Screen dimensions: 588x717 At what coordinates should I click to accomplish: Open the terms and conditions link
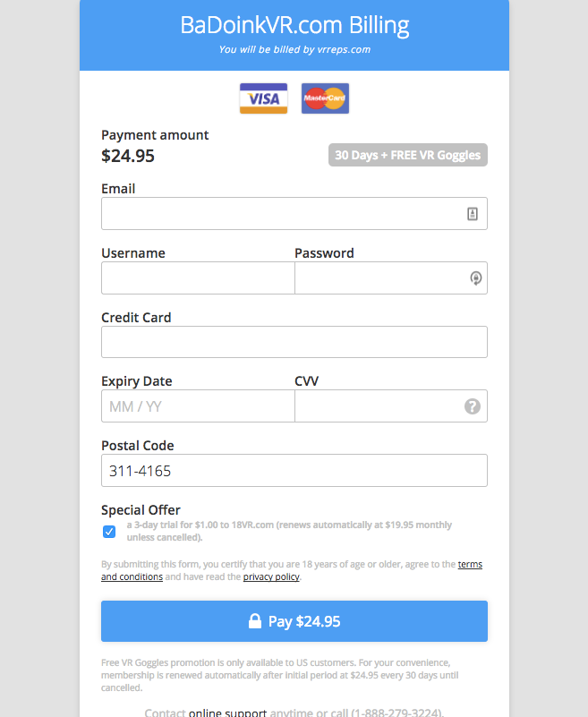click(x=292, y=570)
